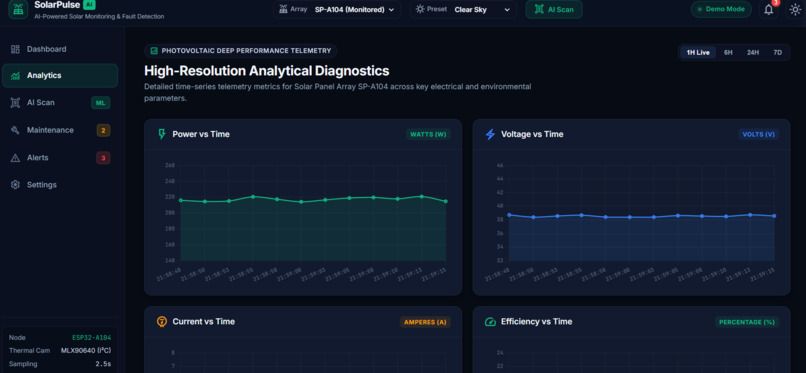Click the Current vs Time icon
Screen dimensions: 806x373
(162, 322)
